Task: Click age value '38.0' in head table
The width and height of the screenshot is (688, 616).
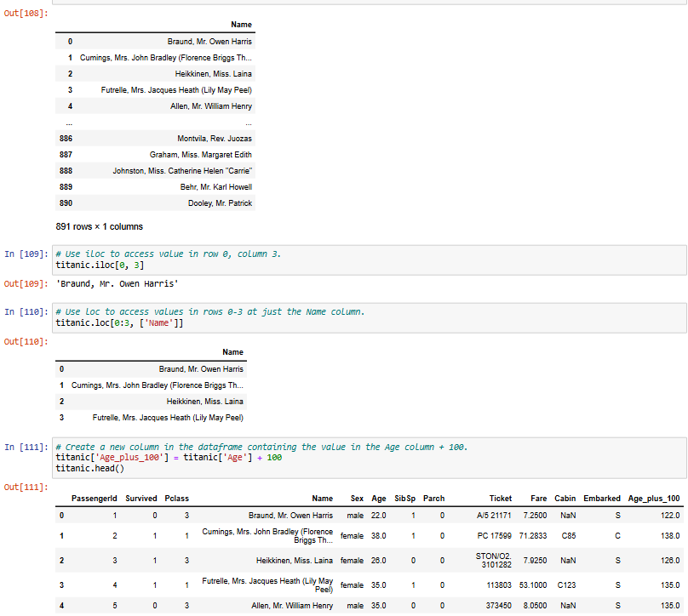Action: pos(378,536)
